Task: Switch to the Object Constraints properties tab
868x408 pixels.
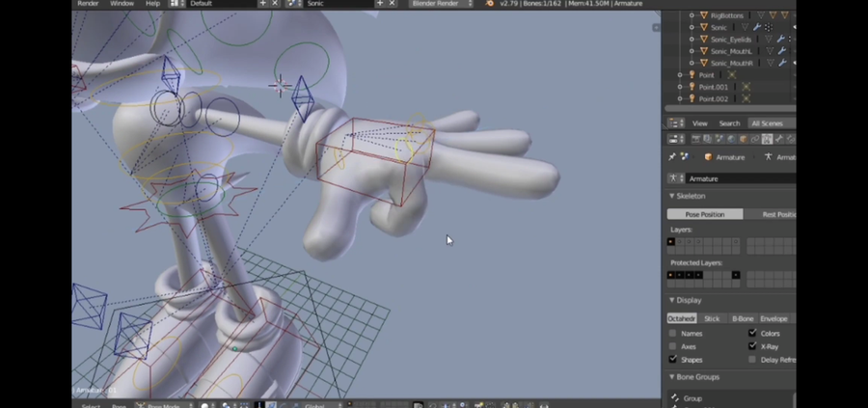Action: [x=755, y=140]
